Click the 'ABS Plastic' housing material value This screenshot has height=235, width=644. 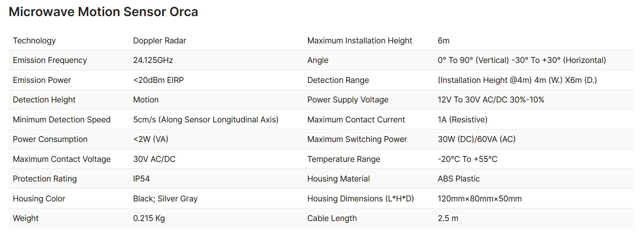click(458, 179)
